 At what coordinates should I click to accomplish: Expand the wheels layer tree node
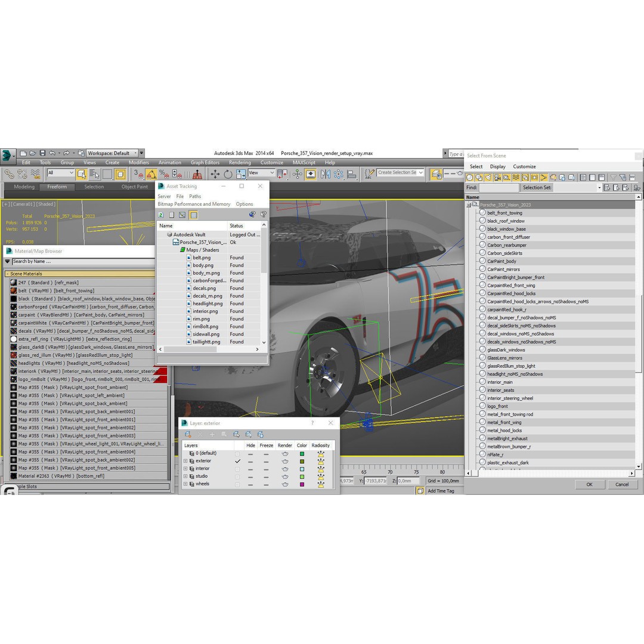point(185,484)
